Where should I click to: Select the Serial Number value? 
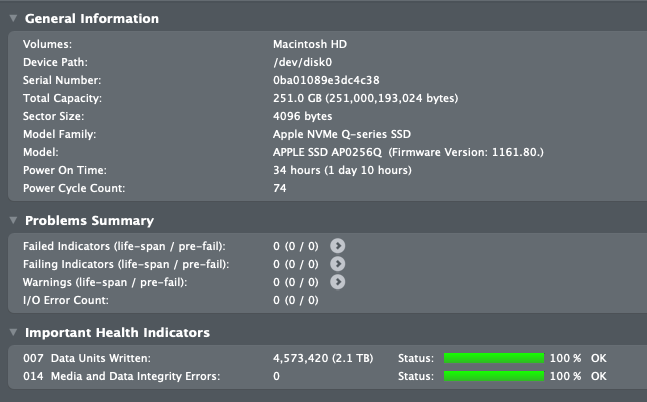[x=326, y=80]
